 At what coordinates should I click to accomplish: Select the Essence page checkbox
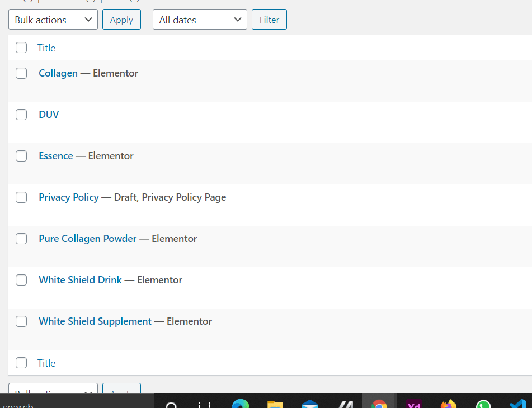coord(21,155)
